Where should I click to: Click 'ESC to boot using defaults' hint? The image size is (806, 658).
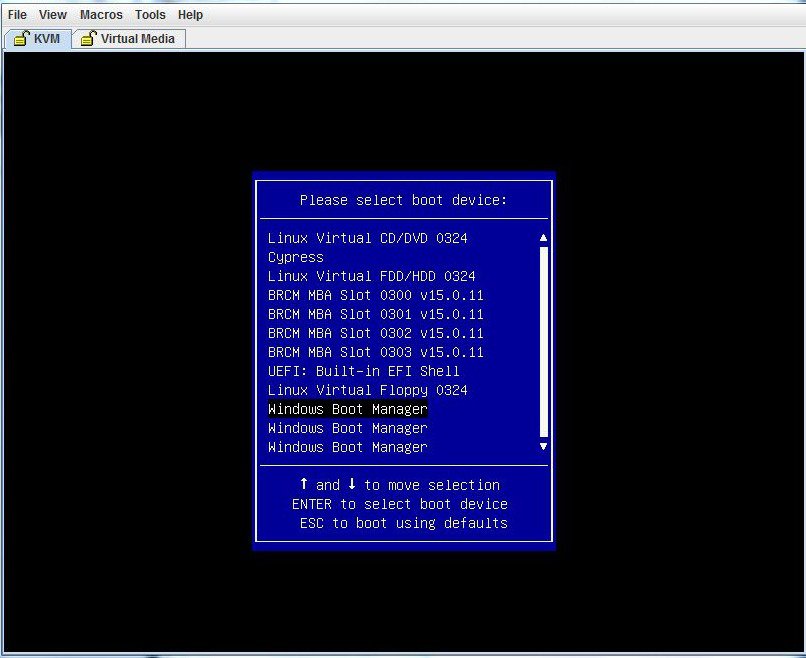click(x=404, y=523)
